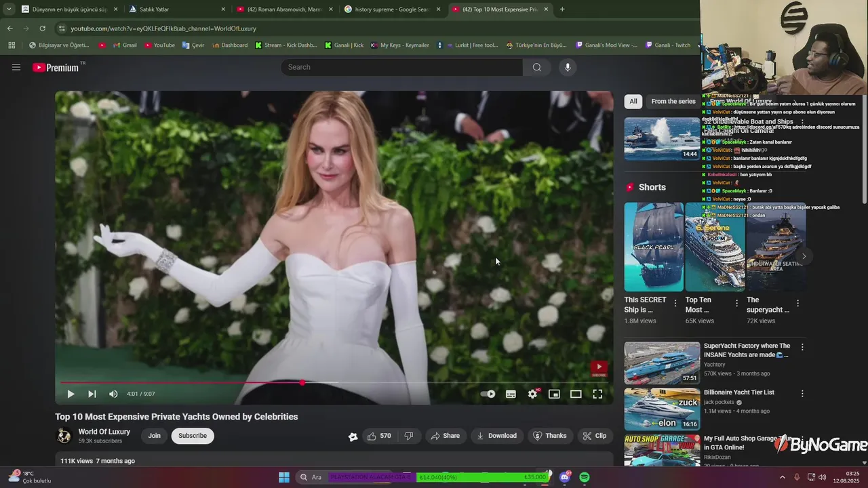The image size is (868, 488).
Task: Like the video with thumbs up
Action: coord(379,436)
